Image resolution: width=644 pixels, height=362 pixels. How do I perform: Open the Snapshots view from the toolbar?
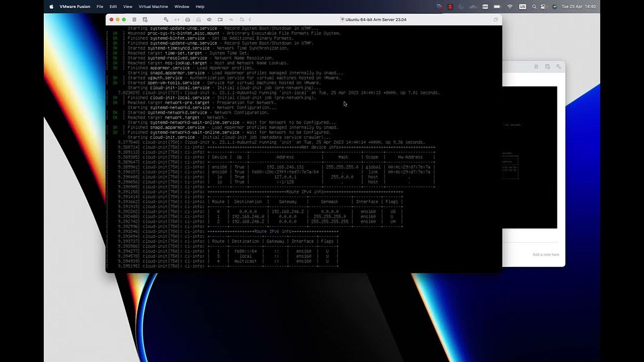click(145, 19)
